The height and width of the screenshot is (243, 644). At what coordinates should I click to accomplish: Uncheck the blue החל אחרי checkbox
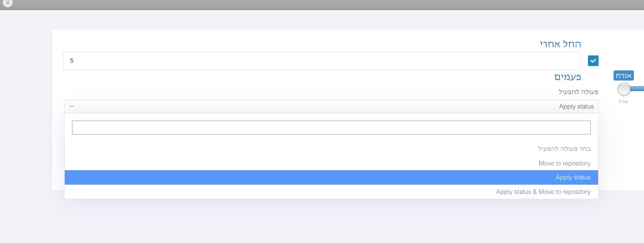click(593, 61)
